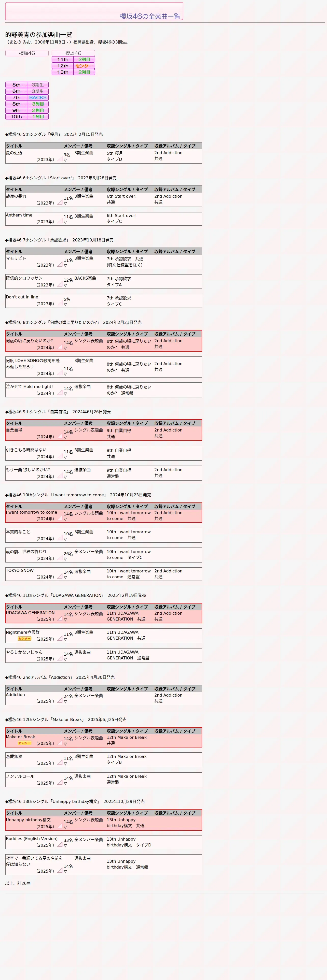Expand the ▽ member list for 夜空で一番輝いてる星の名前を僕は知らない

pos(65,872)
